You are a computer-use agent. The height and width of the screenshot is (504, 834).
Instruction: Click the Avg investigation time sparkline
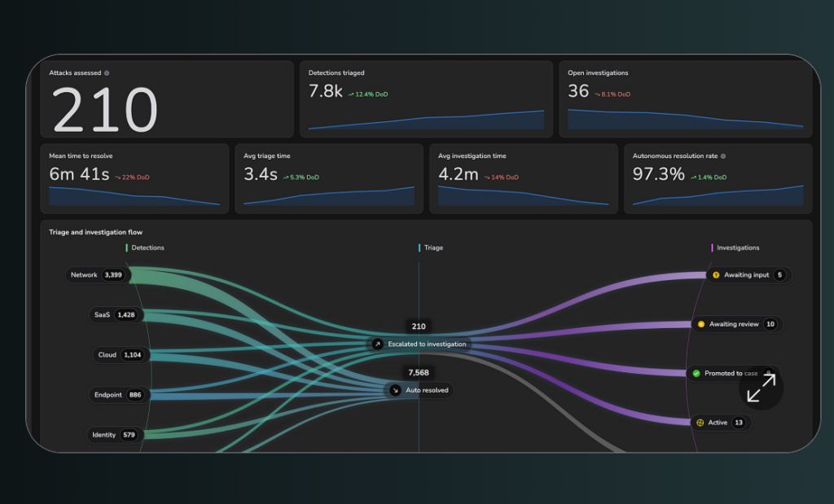click(524, 196)
